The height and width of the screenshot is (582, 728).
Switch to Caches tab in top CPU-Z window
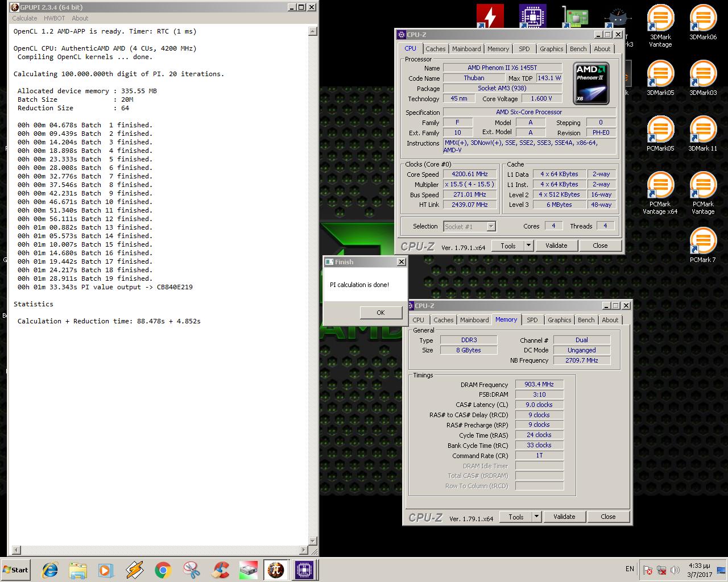pos(436,49)
